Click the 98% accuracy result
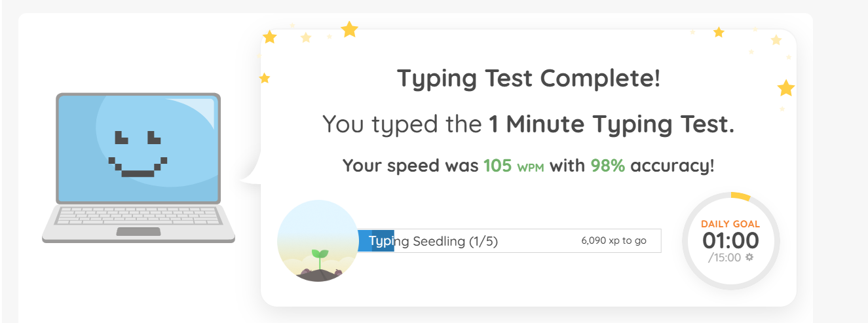This screenshot has width=868, height=323. coord(608,166)
